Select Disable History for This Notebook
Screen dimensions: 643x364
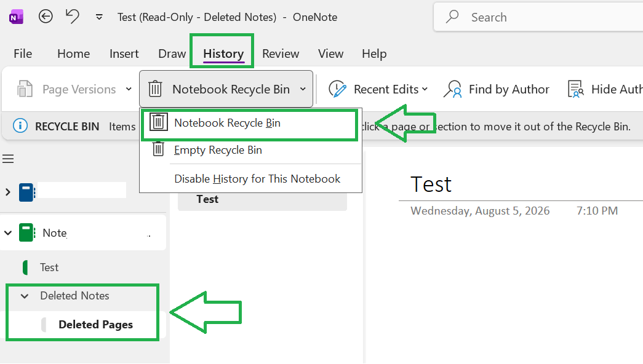250,179
